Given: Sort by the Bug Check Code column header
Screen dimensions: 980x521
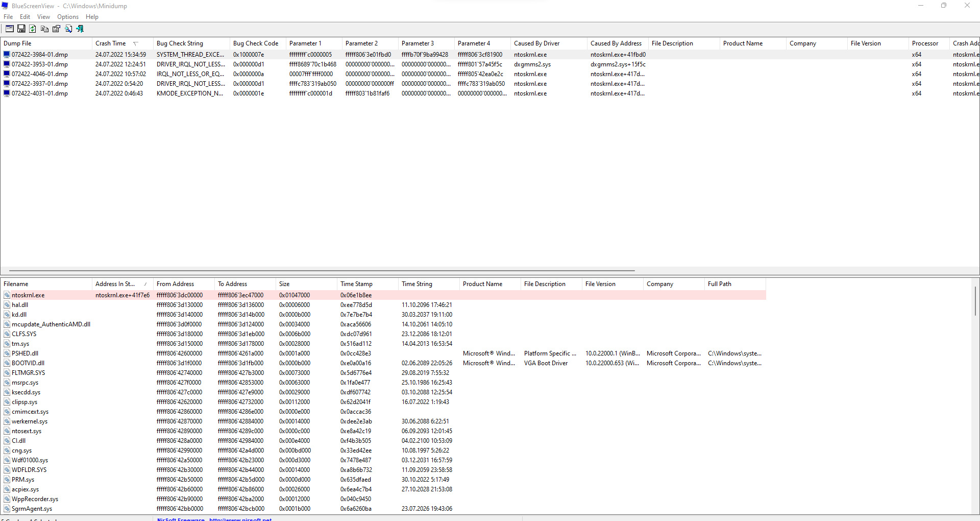Looking at the screenshot, I should (x=258, y=43).
